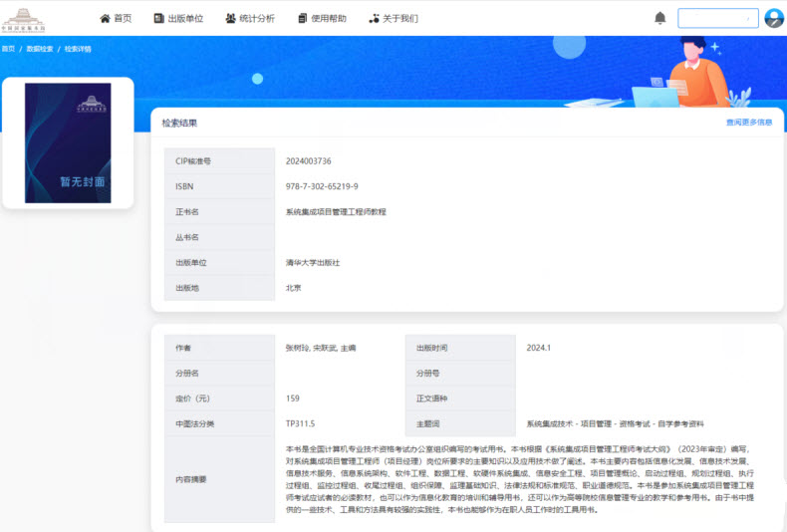
Task: Click the publisher 清华大学出版社
Action: point(313,262)
